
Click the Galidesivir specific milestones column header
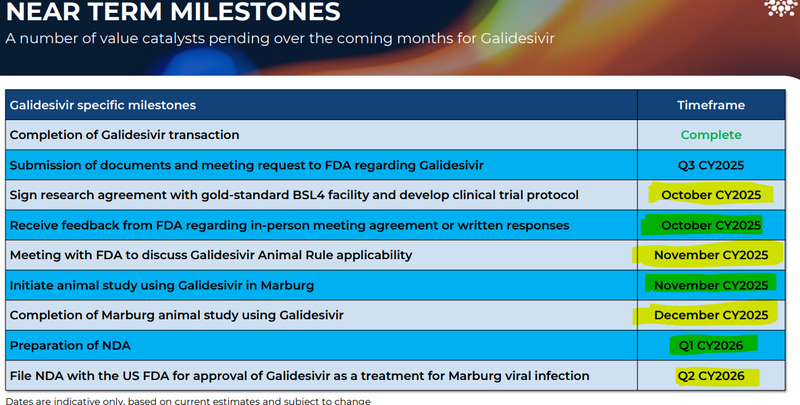[102, 104]
